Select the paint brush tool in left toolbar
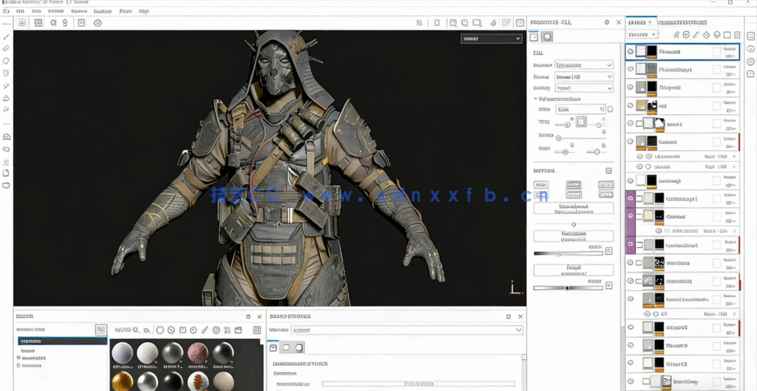Screen dimensions: 757x391 (x=6, y=37)
